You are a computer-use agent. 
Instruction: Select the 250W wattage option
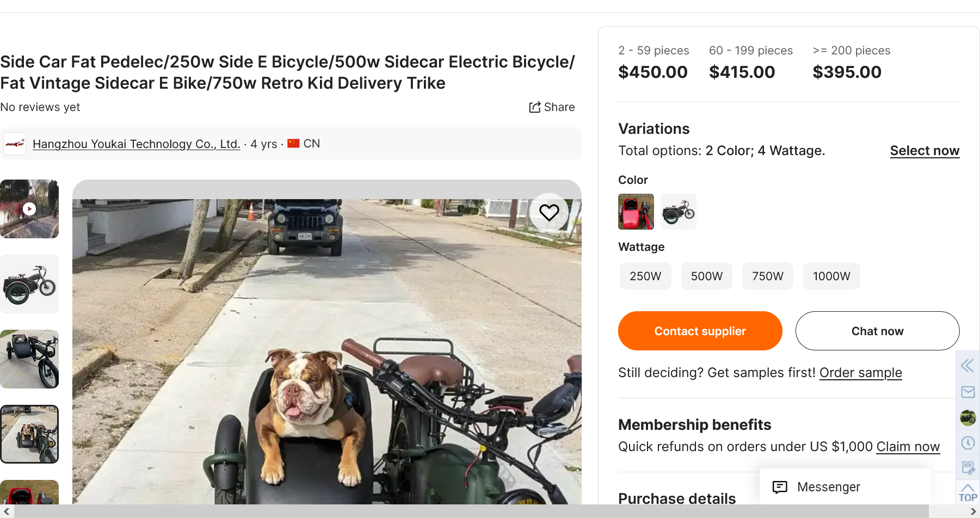coord(645,276)
